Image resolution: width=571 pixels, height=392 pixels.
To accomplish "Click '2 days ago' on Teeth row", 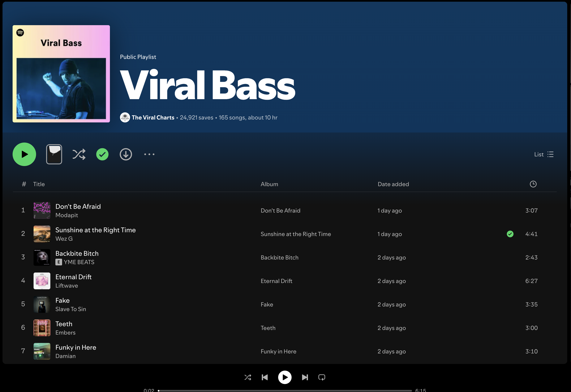I will coord(392,328).
